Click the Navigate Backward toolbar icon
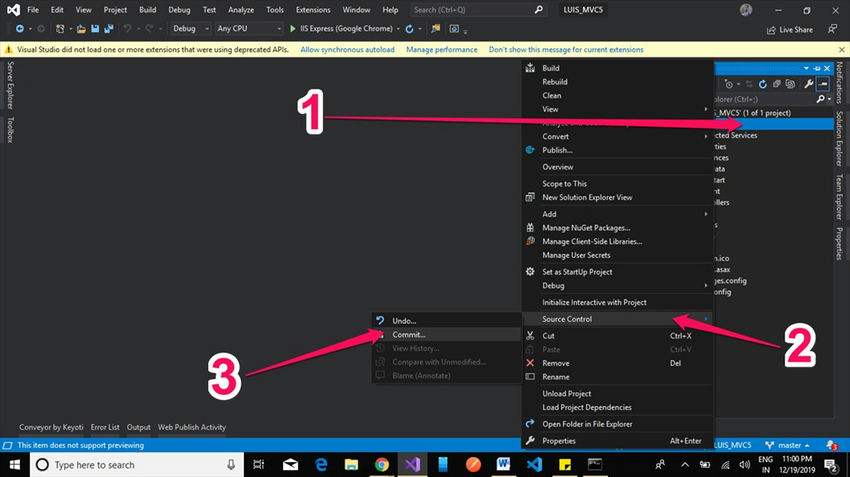Viewport: 850px width, 477px height. (20, 29)
